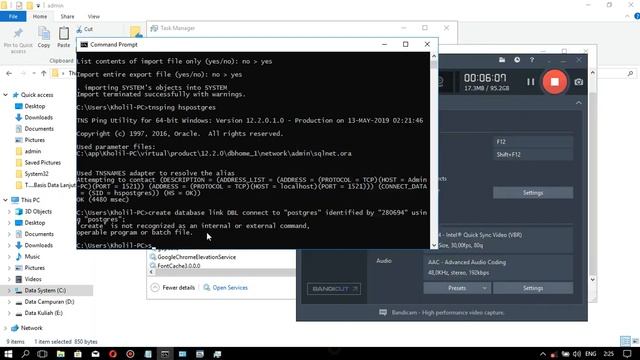This screenshot has height=360, width=640.
Task: Switch Explorer to details view icon
Action: (x=625, y=341)
